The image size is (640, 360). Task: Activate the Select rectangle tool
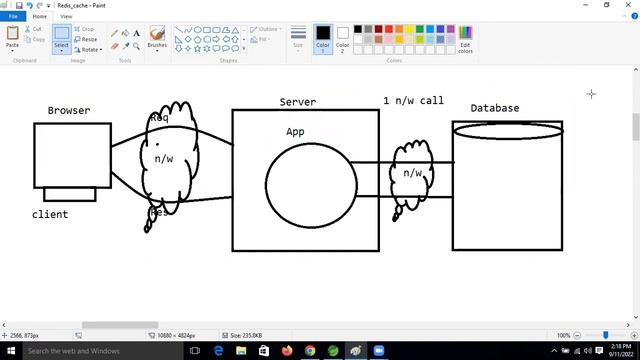coord(62,33)
